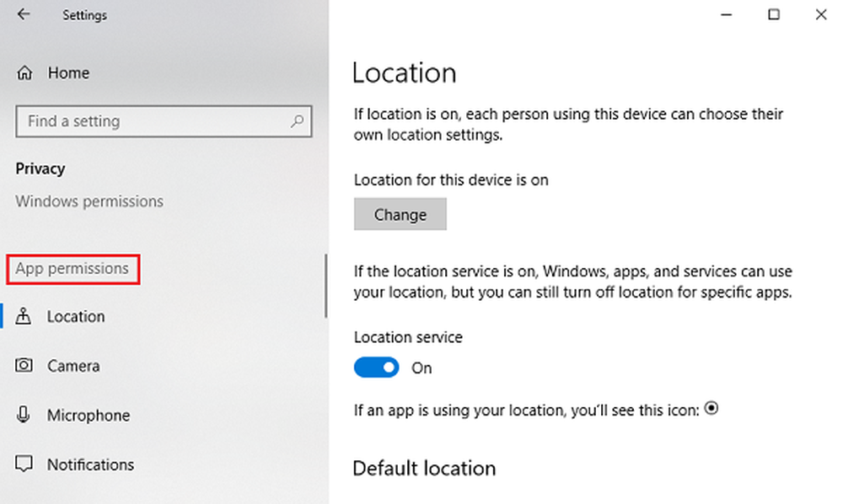Focus the Find a setting search box

coord(164,121)
